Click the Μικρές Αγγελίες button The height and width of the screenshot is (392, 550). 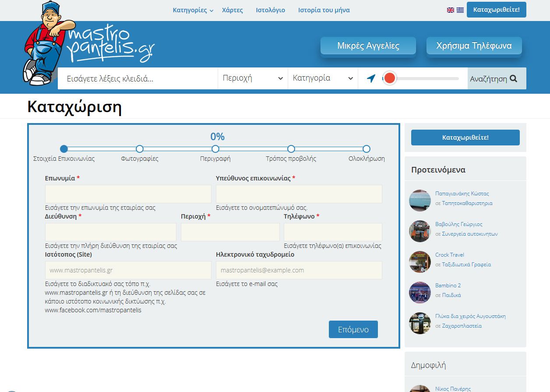368,46
